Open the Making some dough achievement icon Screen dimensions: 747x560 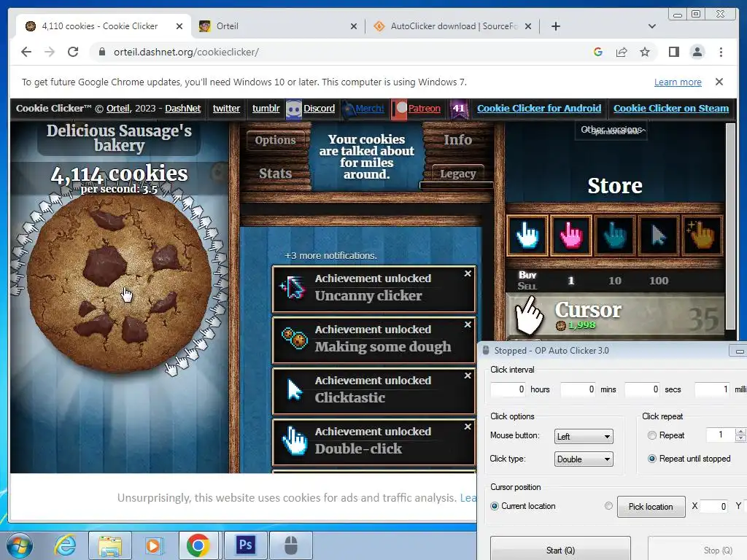coord(293,338)
